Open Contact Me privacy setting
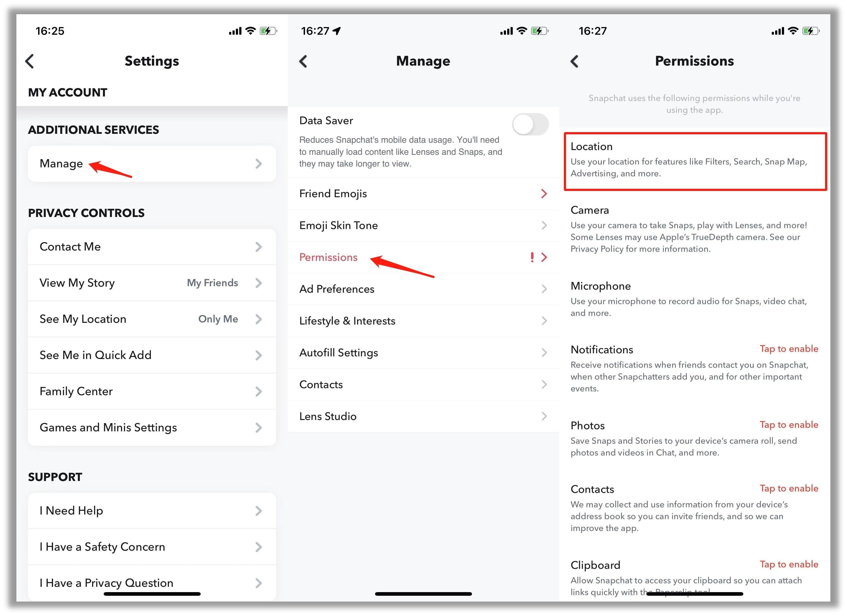The image size is (847, 616). pos(152,247)
